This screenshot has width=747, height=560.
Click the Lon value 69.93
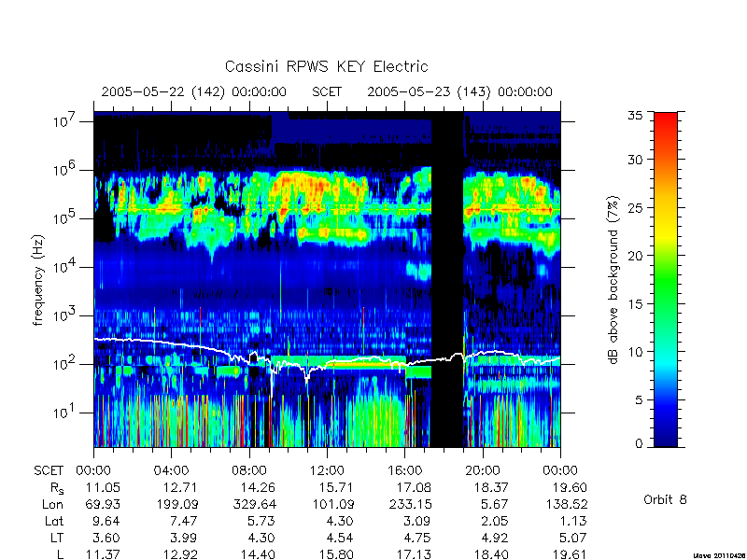click(x=103, y=504)
